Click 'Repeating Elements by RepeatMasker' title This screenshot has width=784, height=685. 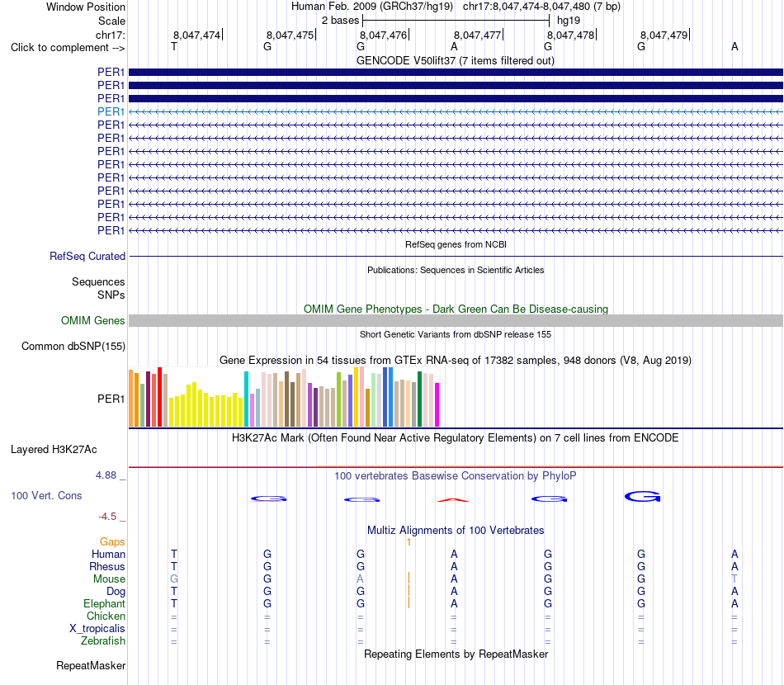tap(456, 654)
